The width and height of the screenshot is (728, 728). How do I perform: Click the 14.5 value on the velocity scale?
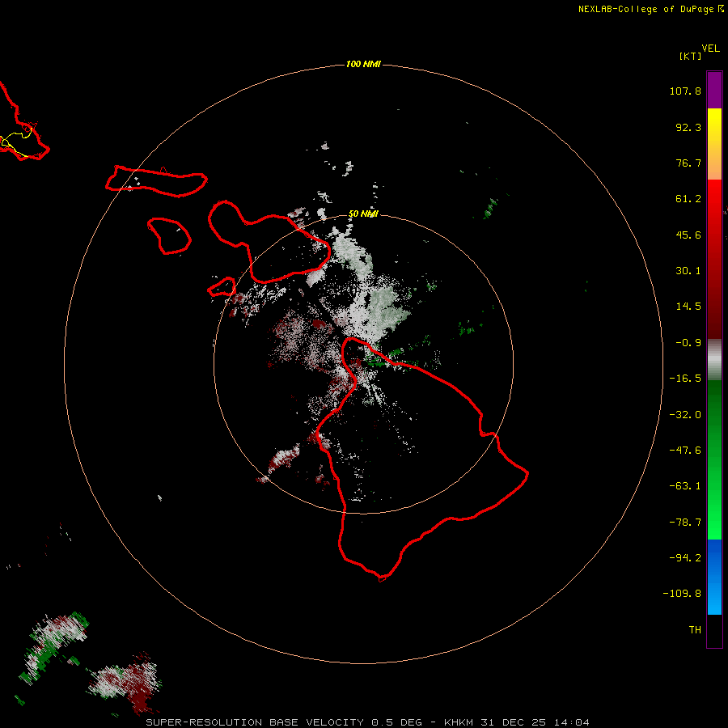click(x=688, y=307)
